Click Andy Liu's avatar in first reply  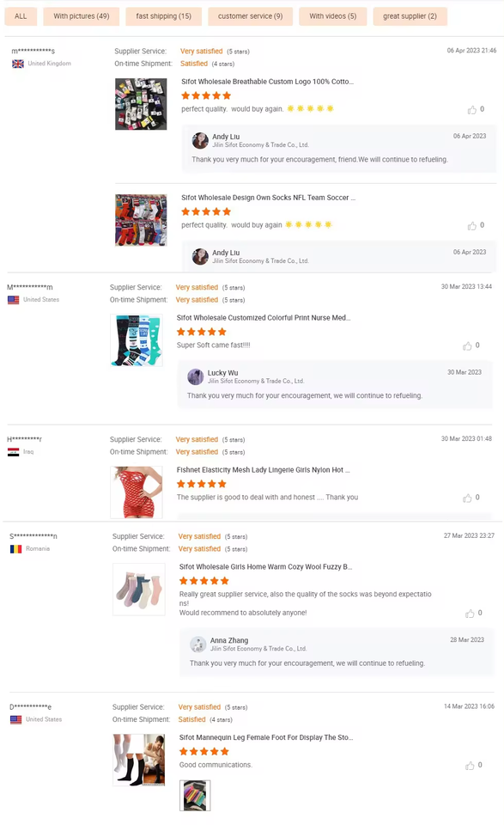coord(200,140)
